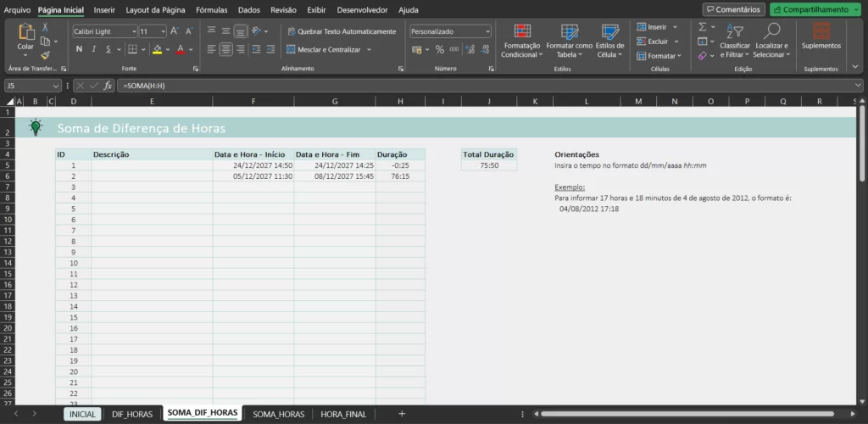This screenshot has height=424, width=868.
Task: Click the Colar paste icon
Action: click(26, 31)
